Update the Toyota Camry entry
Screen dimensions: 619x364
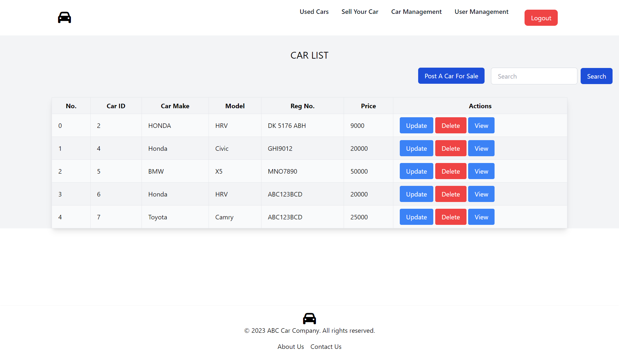click(416, 217)
